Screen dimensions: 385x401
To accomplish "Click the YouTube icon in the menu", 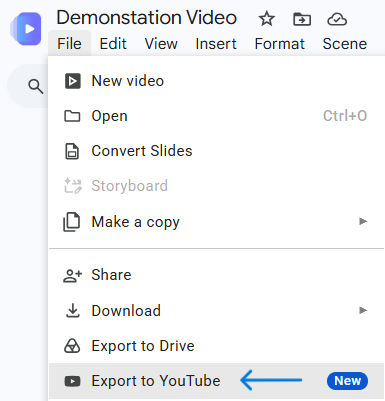I will (x=72, y=381).
